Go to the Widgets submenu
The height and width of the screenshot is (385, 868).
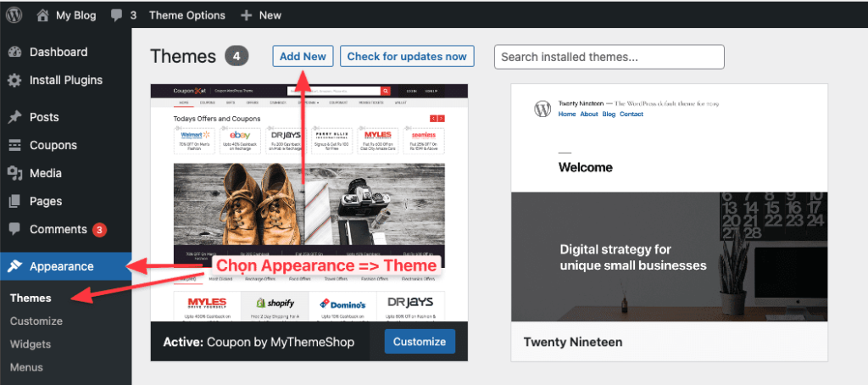coord(31,344)
